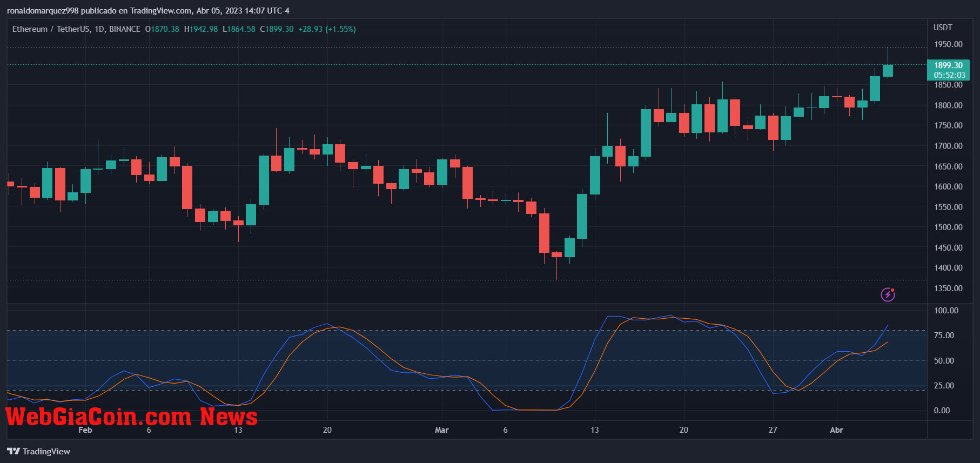Image resolution: width=980 pixels, height=463 pixels.
Task: Click the current price label 1899.30
Action: [948, 65]
